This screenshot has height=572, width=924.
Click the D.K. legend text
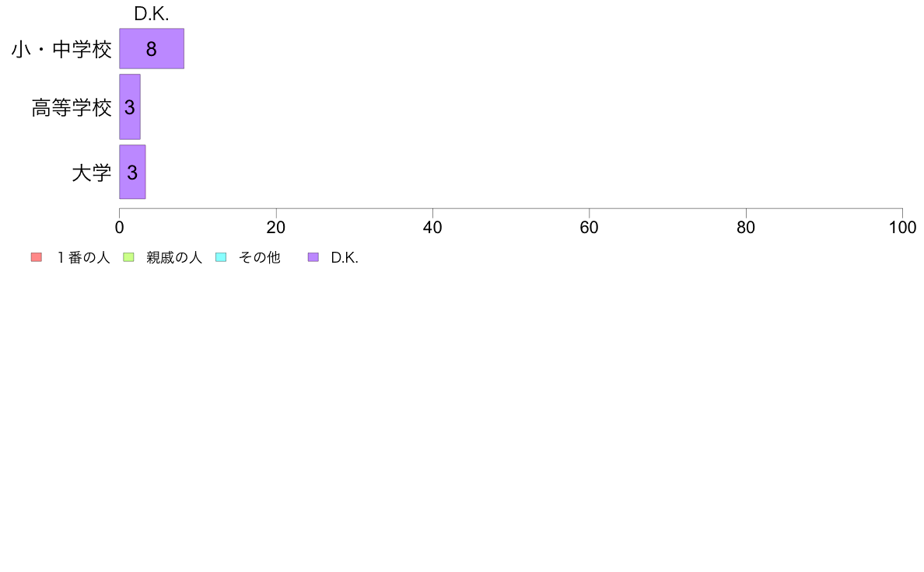[x=344, y=257]
